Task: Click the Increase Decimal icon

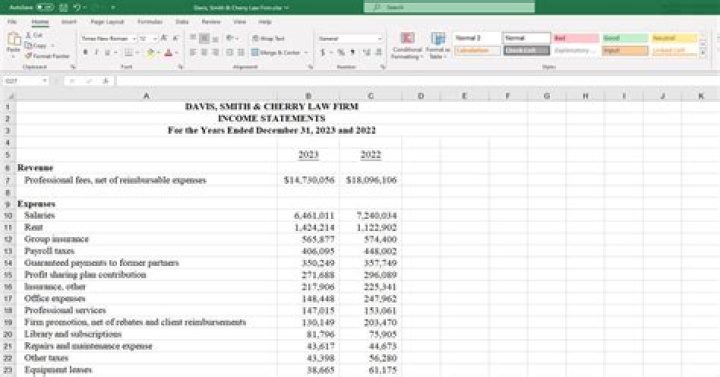Action: 367,52
